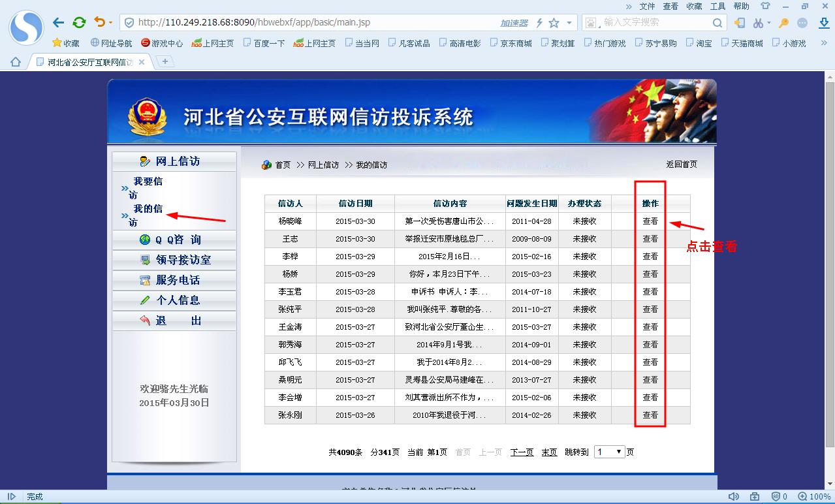
Task: Click the orange login-assistant icon
Action: click(x=740, y=23)
